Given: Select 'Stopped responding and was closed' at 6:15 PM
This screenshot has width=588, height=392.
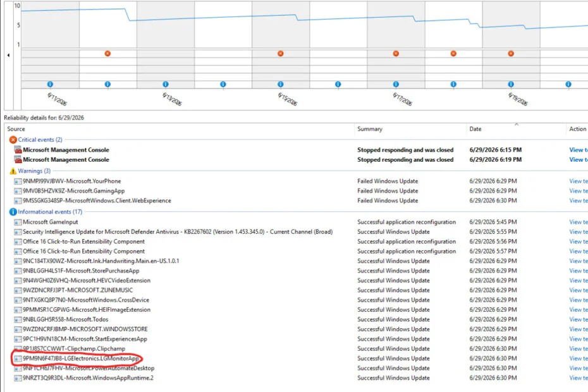Looking at the screenshot, I should coord(405,150).
